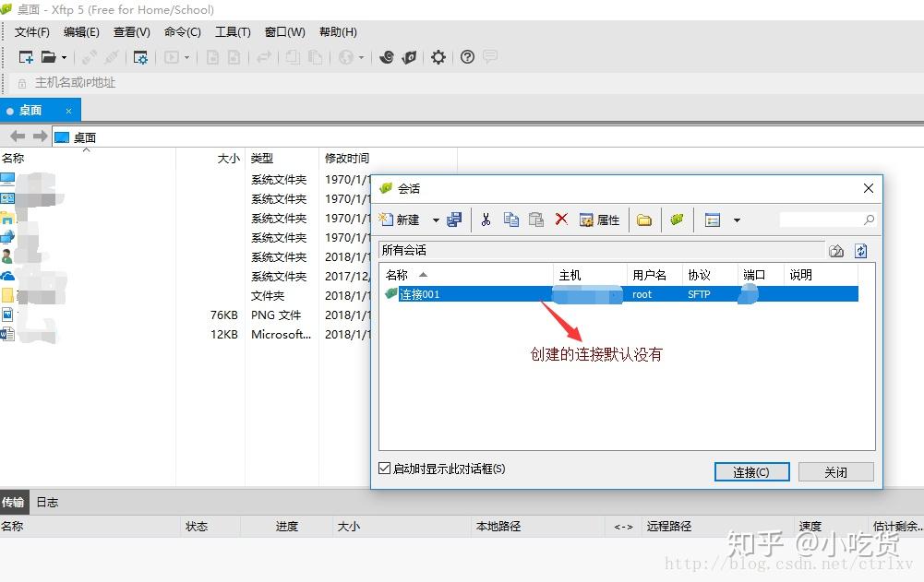Go up one folder icon beside 所有会话

point(836,251)
